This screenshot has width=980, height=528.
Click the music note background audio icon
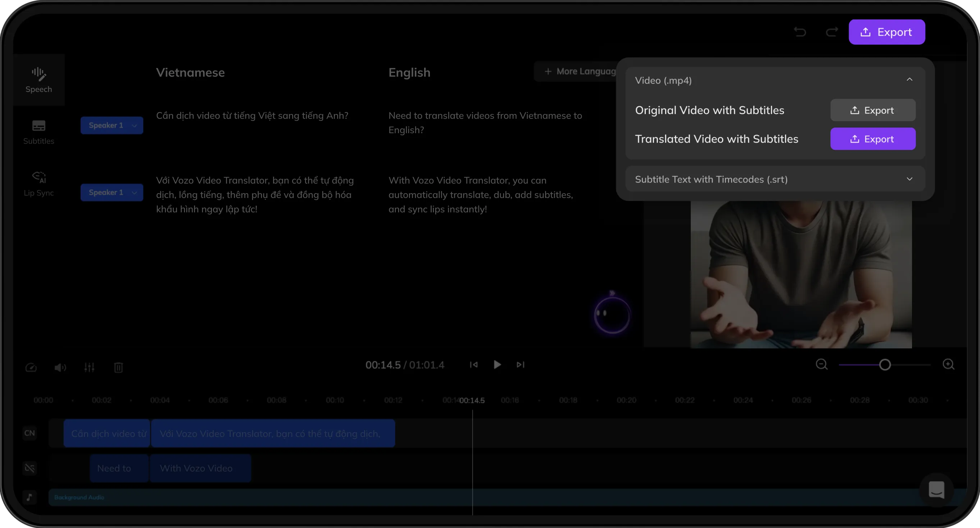click(x=30, y=497)
